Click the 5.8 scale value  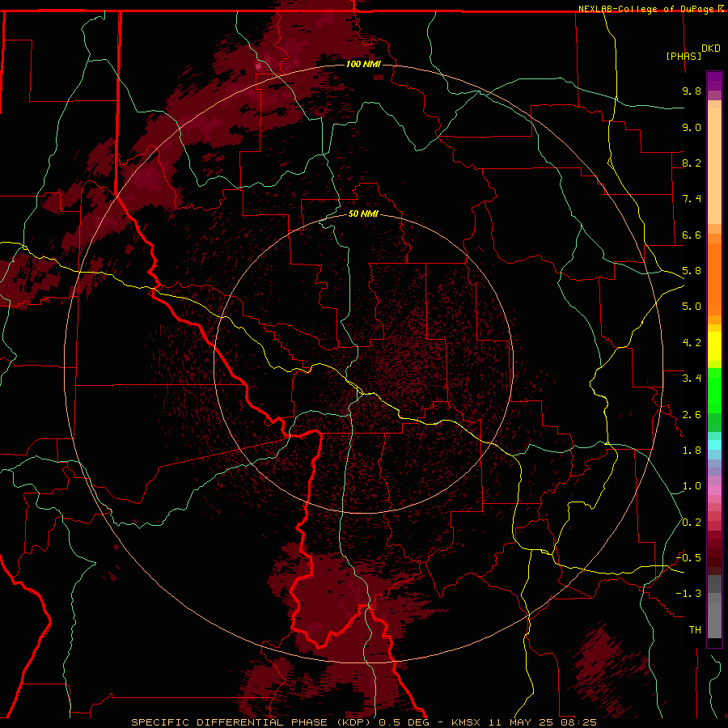point(692,271)
